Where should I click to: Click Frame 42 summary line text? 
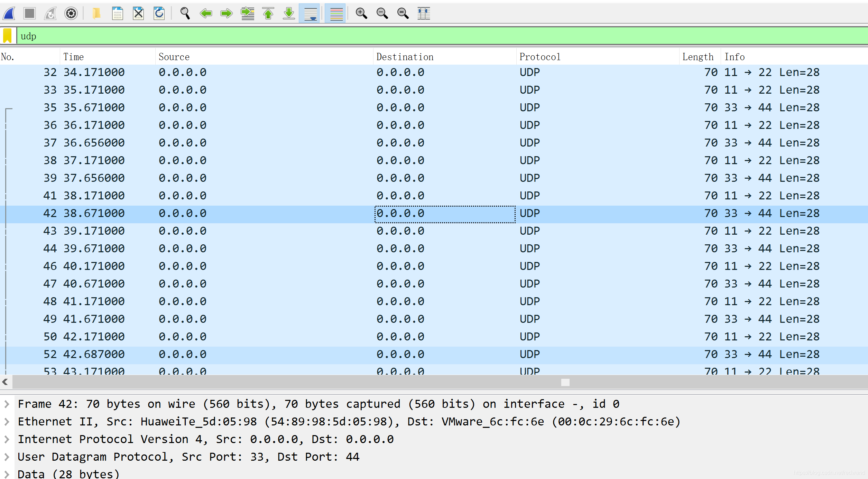(318, 404)
